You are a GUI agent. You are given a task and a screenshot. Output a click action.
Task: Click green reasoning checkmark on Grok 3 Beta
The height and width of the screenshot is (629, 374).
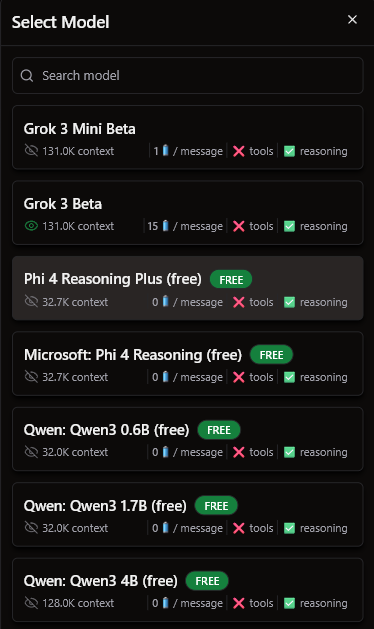point(289,226)
